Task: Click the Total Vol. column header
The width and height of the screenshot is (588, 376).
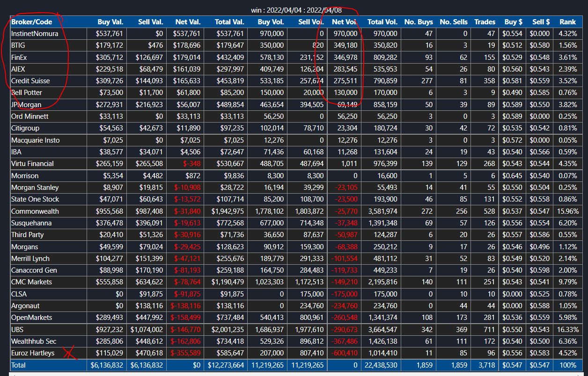Action: point(382,22)
